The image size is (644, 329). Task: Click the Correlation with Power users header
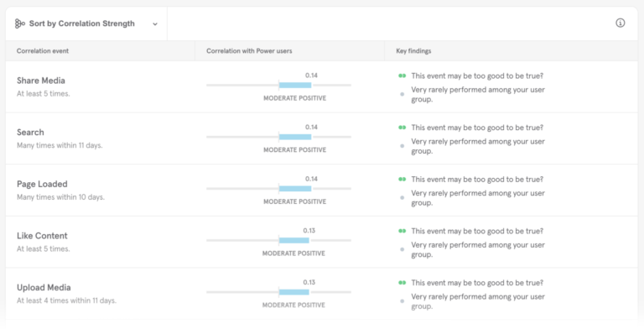tap(249, 51)
